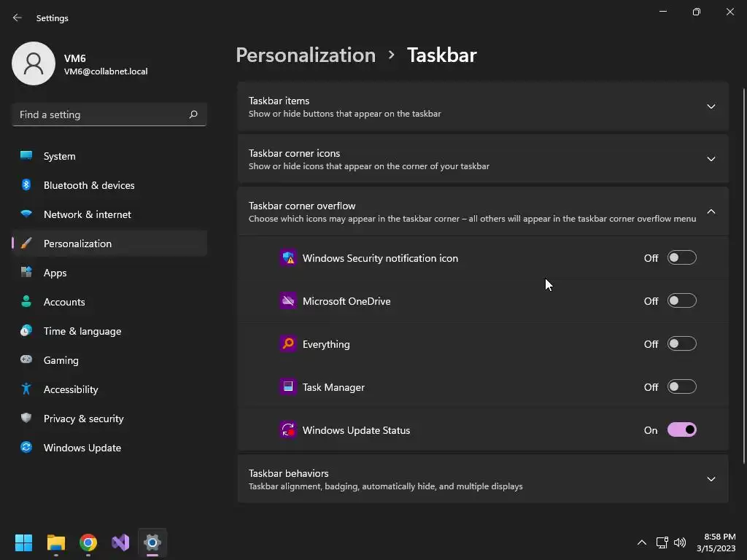Screen dimensions: 747x560
Task: Open File Explorer from the taskbar
Action: point(56,542)
